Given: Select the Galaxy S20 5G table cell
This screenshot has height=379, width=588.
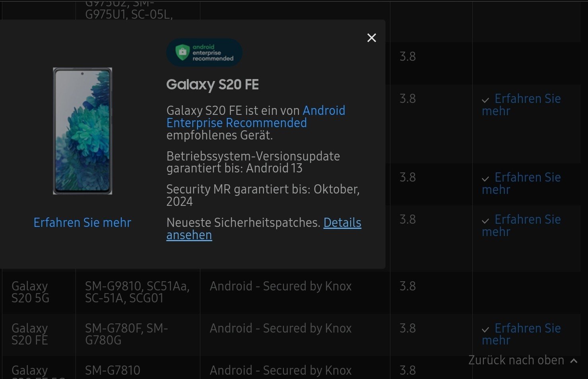Looking at the screenshot, I should click(x=30, y=292).
